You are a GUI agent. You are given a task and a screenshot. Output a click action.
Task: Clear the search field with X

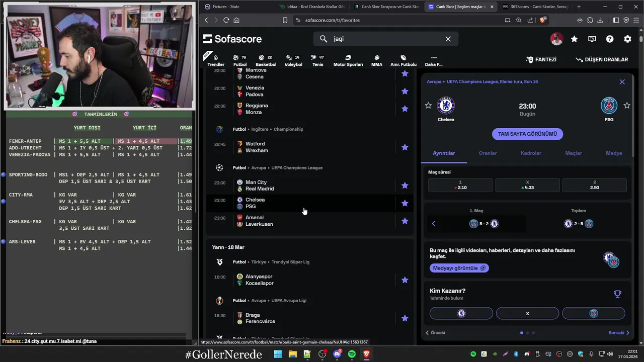click(448, 39)
